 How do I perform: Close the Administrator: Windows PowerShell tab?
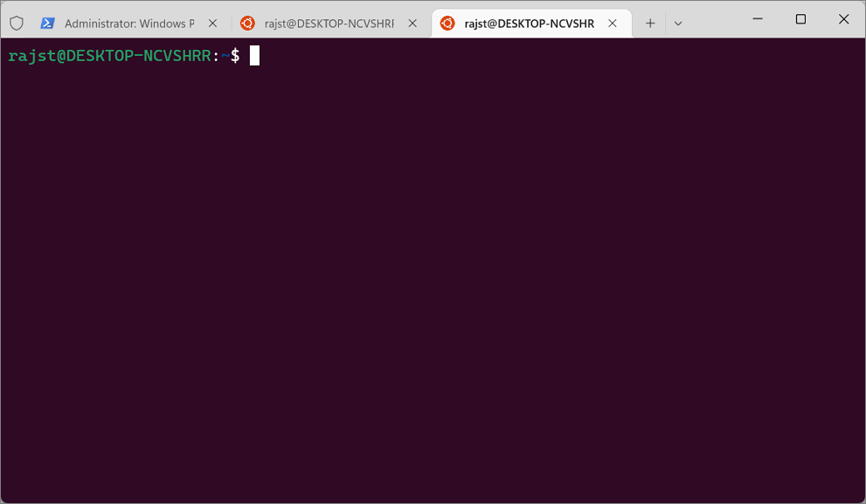tap(212, 24)
